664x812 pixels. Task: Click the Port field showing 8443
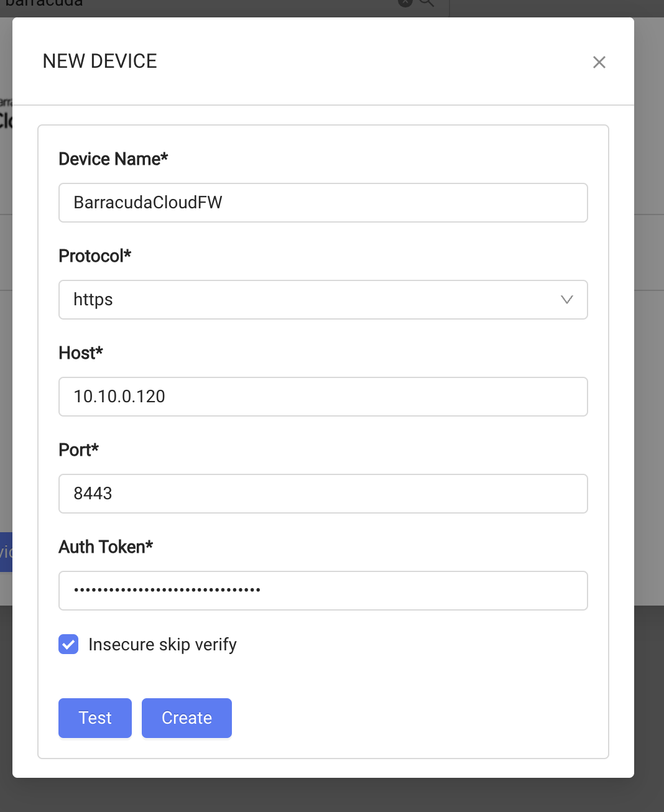[323, 494]
